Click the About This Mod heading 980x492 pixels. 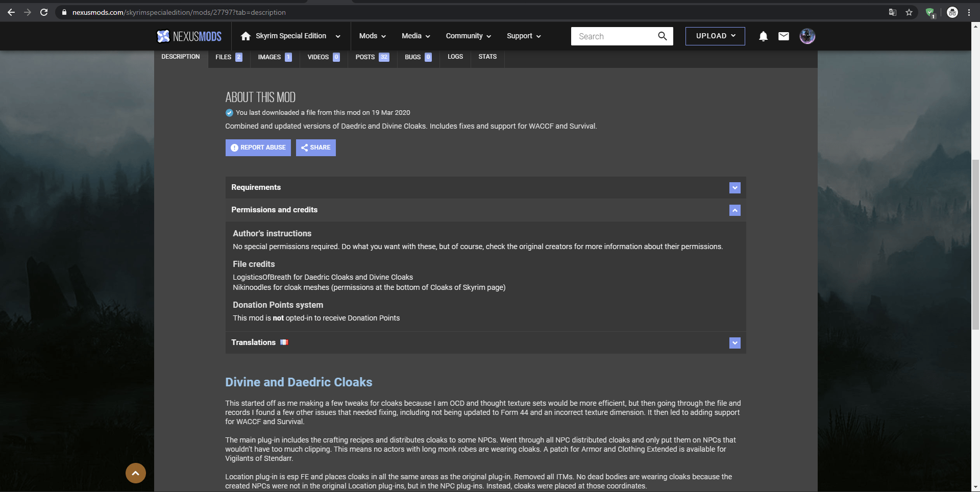(260, 97)
